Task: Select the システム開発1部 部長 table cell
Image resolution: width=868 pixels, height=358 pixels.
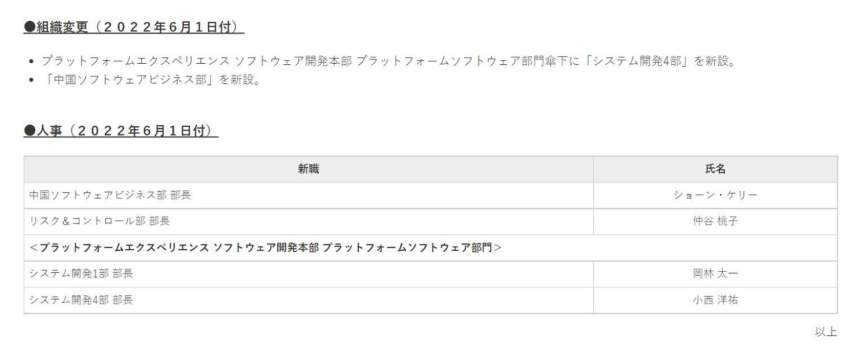Action: click(81, 273)
